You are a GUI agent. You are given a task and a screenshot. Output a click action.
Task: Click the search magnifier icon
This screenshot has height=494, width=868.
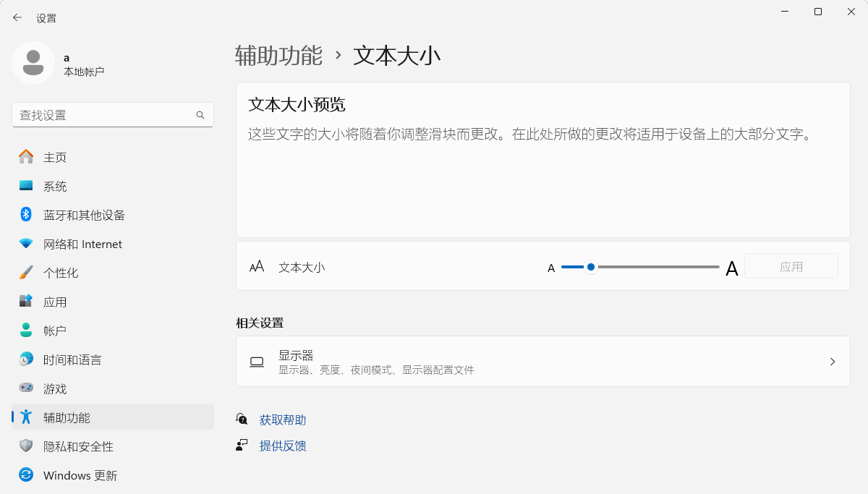tap(200, 115)
